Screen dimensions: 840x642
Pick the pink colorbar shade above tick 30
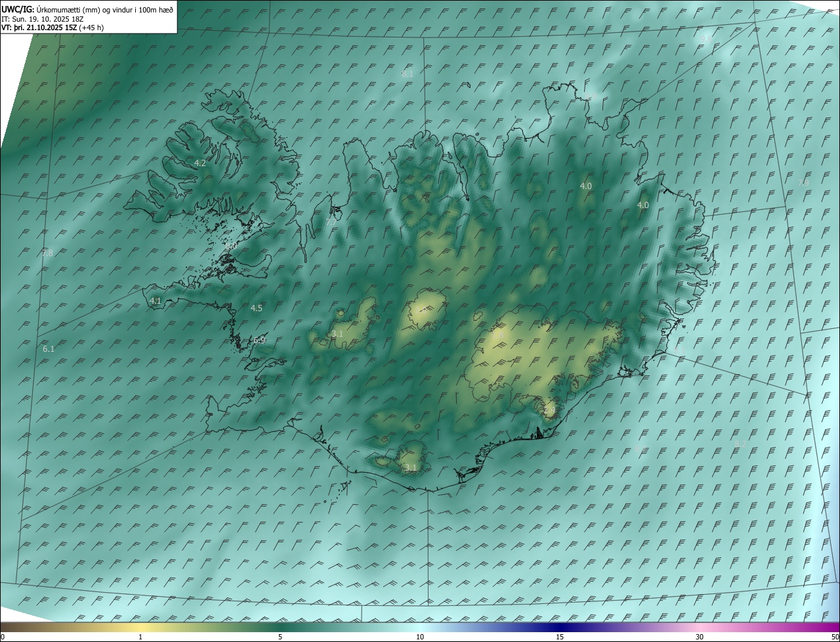[700, 627]
